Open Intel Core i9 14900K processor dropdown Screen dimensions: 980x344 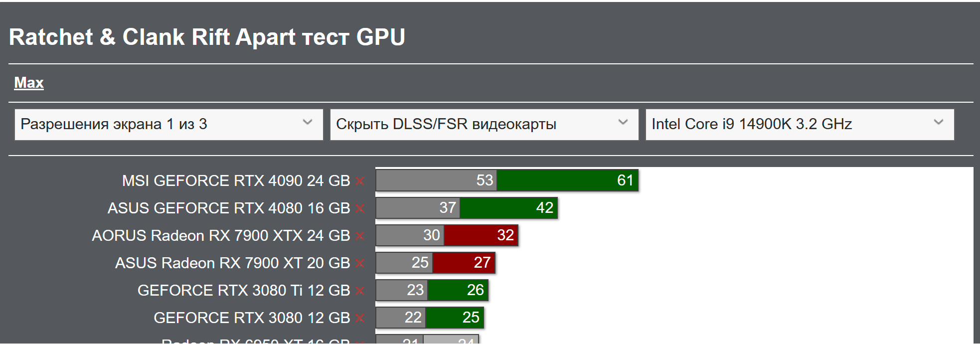coord(799,125)
